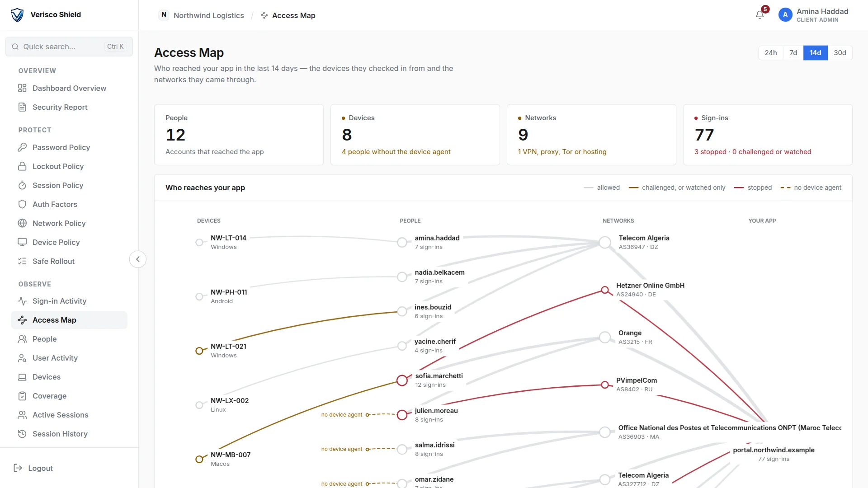Open notifications bell icon
This screenshot has width=868, height=488.
pos(760,15)
